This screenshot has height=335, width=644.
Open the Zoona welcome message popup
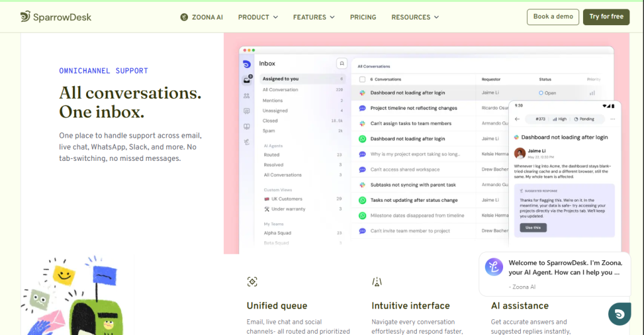coord(555,274)
